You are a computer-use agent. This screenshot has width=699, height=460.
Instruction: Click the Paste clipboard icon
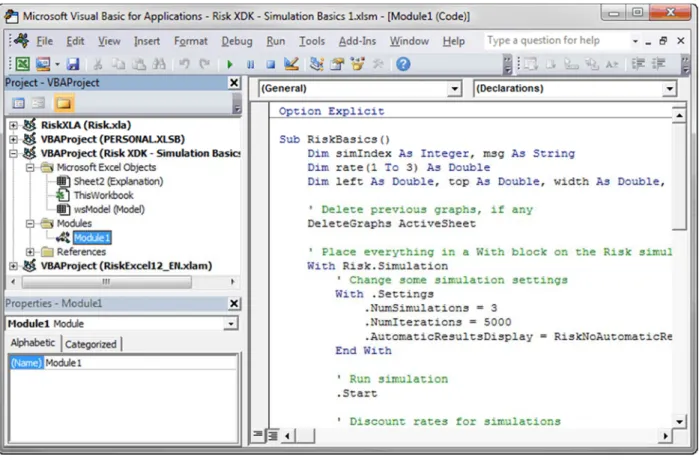139,64
